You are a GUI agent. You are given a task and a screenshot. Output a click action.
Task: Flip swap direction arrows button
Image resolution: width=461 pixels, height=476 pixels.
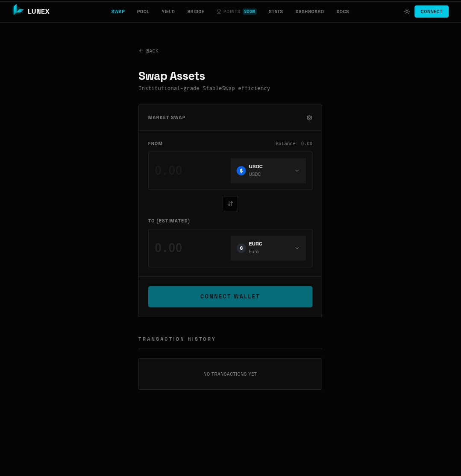tap(230, 203)
